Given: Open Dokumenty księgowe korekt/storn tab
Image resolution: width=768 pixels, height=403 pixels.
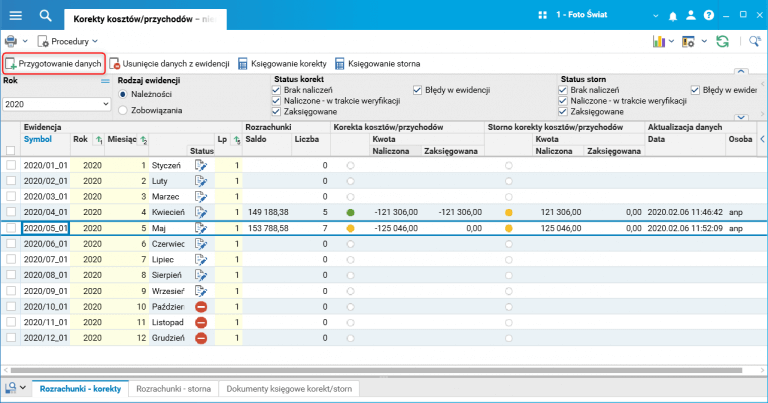Looking at the screenshot, I should coord(290,388).
